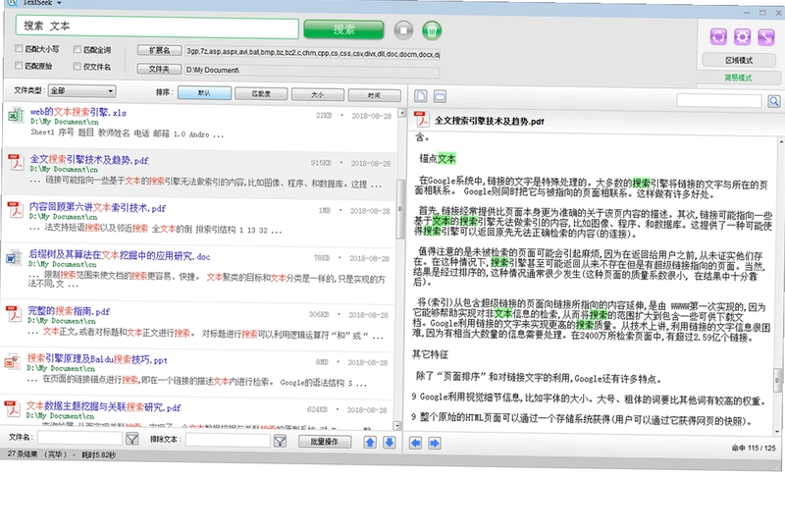Image resolution: width=785 pixels, height=532 pixels.
Task: Click the extension list field starting with 3gp,7z
Action: point(312,52)
